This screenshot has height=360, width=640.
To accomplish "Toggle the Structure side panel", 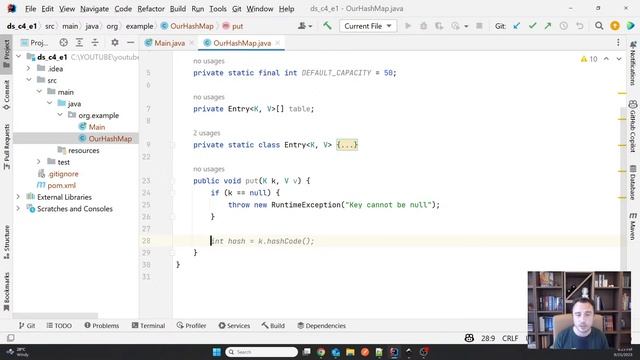I will pyautogui.click(x=7, y=242).
